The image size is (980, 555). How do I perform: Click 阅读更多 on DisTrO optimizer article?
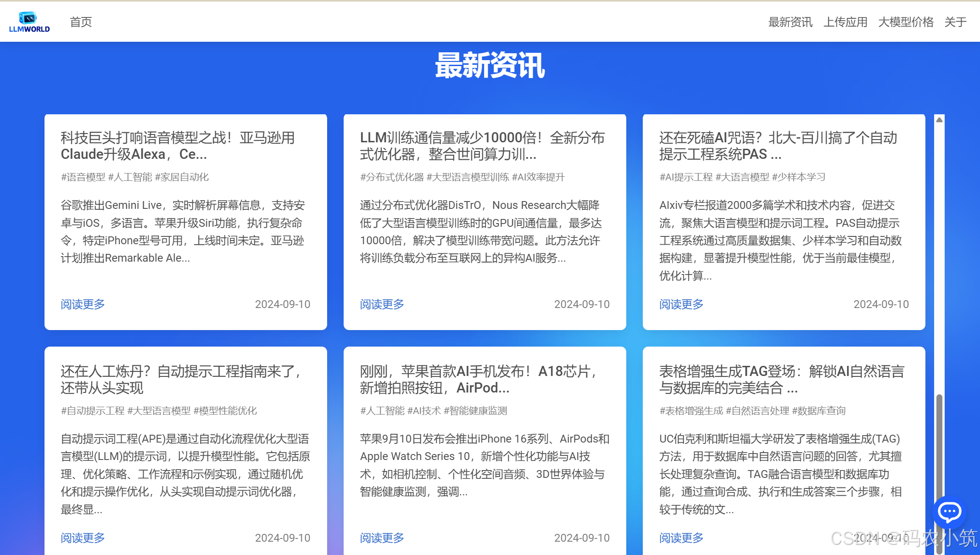pyautogui.click(x=382, y=304)
